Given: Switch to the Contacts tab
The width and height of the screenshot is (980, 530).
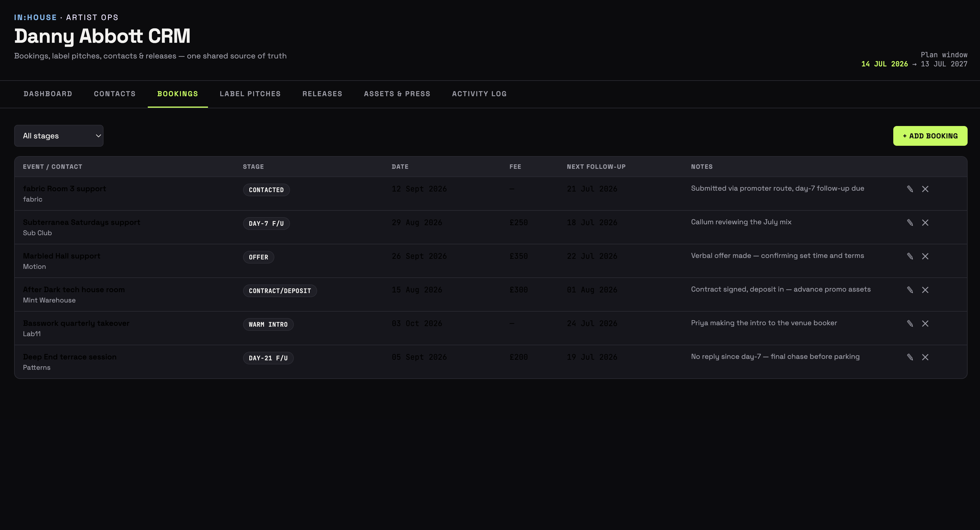Looking at the screenshot, I should tap(115, 94).
